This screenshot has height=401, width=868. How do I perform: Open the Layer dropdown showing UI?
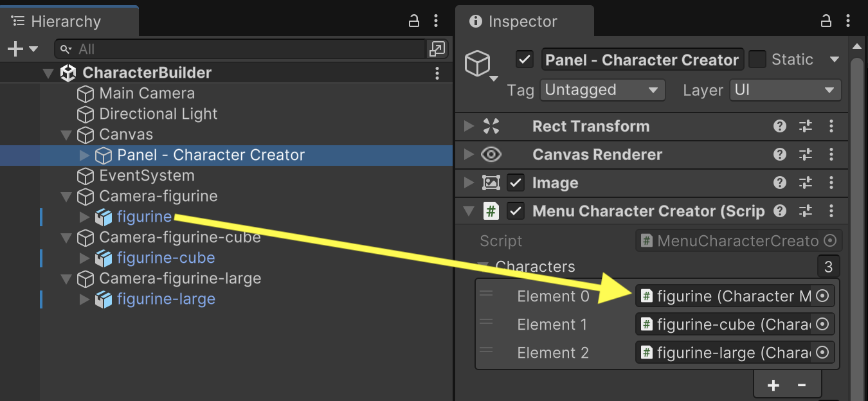click(x=785, y=90)
